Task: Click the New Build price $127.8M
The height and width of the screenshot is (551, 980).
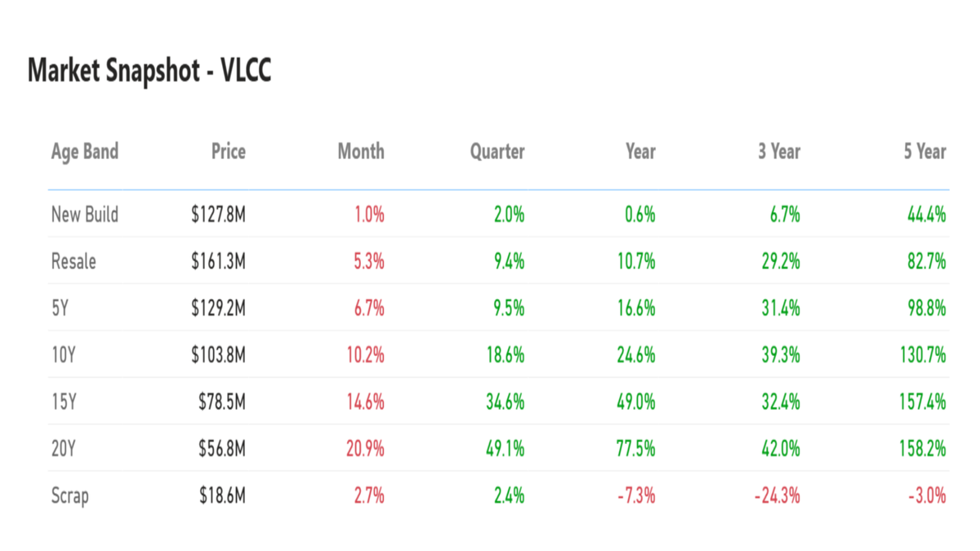Action: click(216, 215)
